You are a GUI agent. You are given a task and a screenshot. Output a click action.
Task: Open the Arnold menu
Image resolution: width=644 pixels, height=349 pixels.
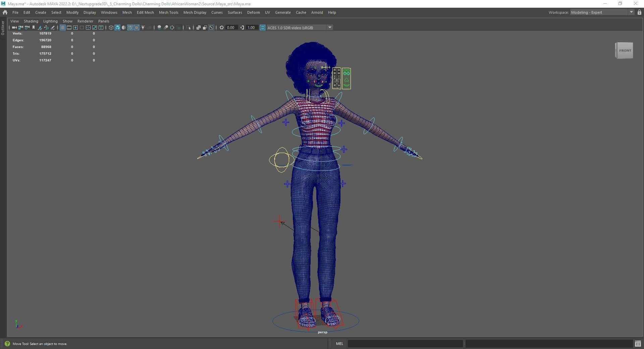(317, 12)
